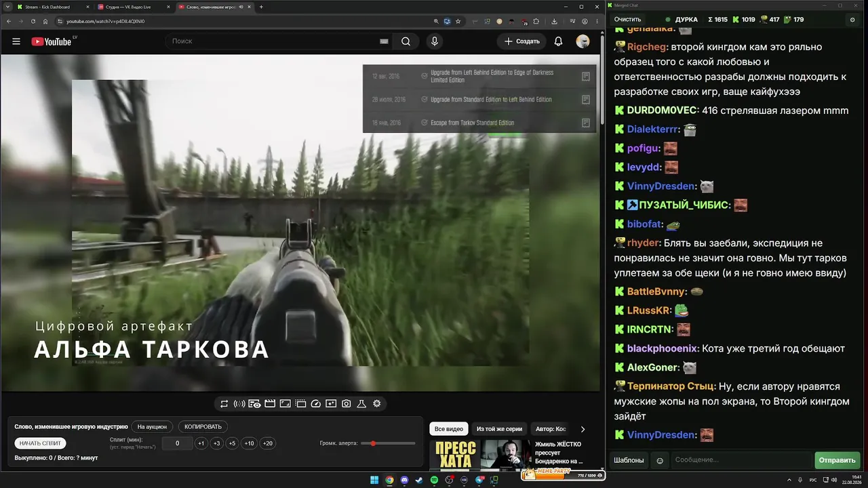
Task: Open the Windows Start menu
Action: pyautogui.click(x=374, y=481)
